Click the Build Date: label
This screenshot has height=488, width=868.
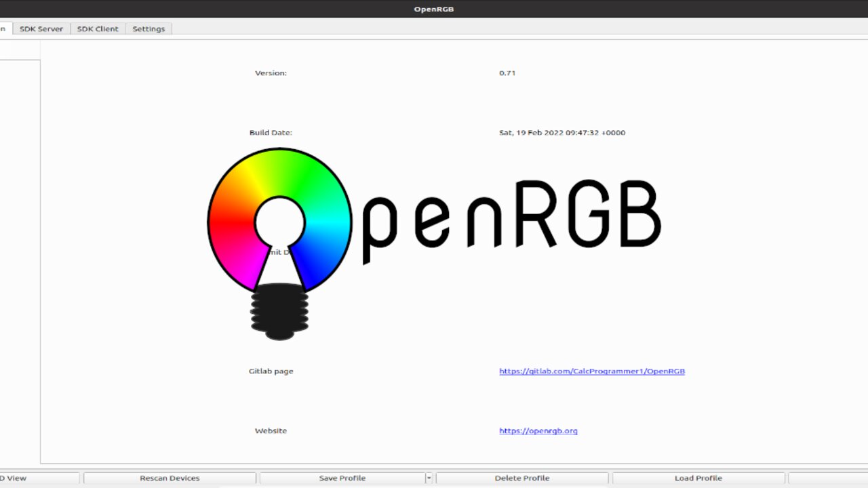271,133
